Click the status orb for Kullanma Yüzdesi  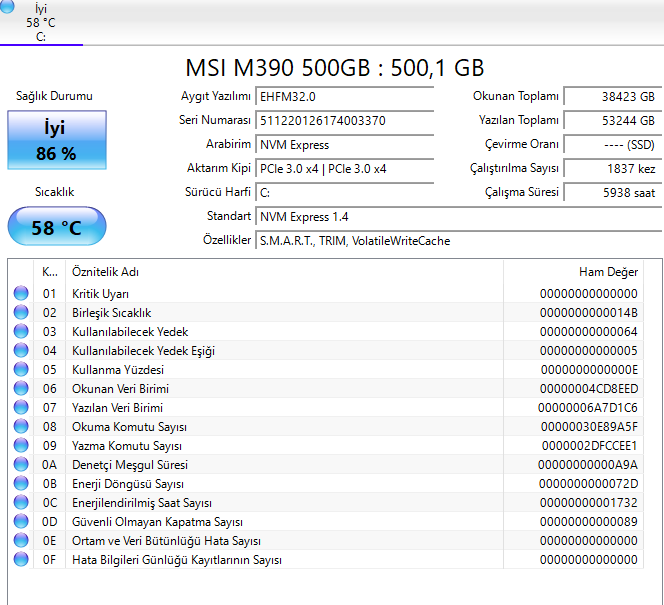point(21,370)
